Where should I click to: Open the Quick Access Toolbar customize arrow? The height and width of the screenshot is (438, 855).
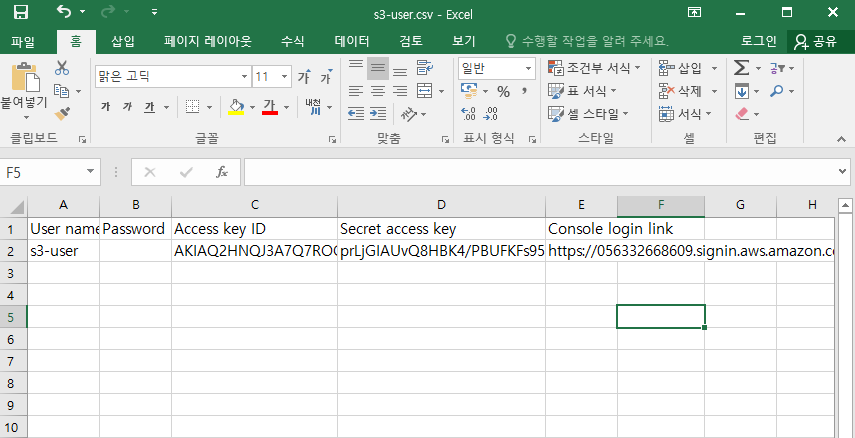154,11
